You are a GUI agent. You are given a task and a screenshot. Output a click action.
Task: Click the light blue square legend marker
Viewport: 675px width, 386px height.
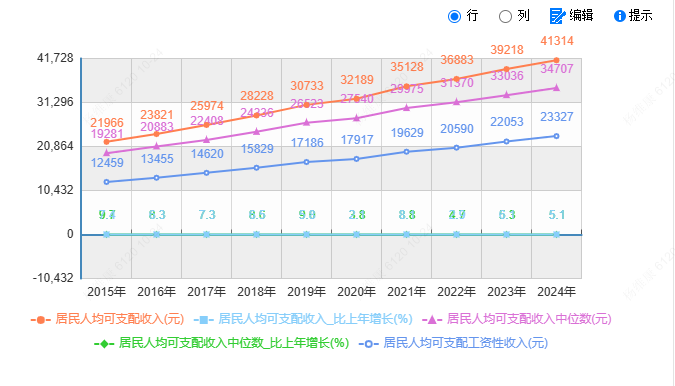click(x=204, y=320)
